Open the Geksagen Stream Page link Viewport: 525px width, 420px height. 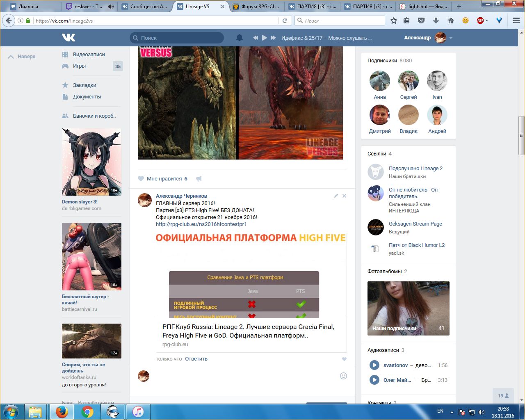coord(415,224)
